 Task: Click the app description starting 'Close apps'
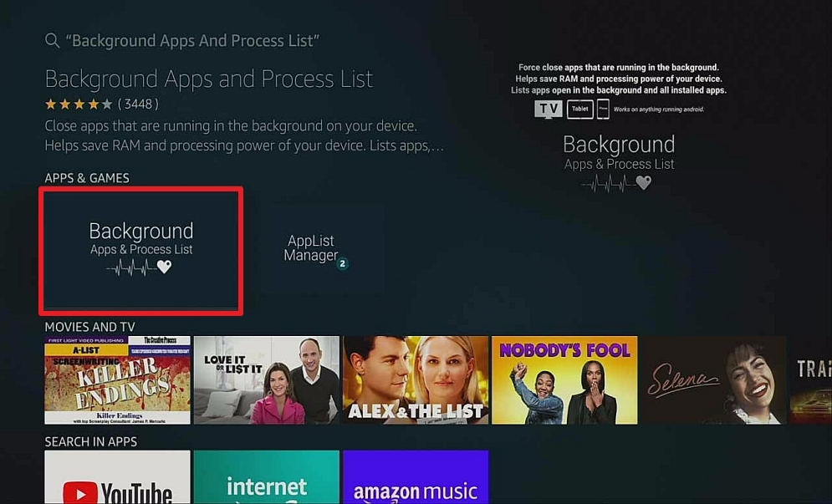click(244, 135)
